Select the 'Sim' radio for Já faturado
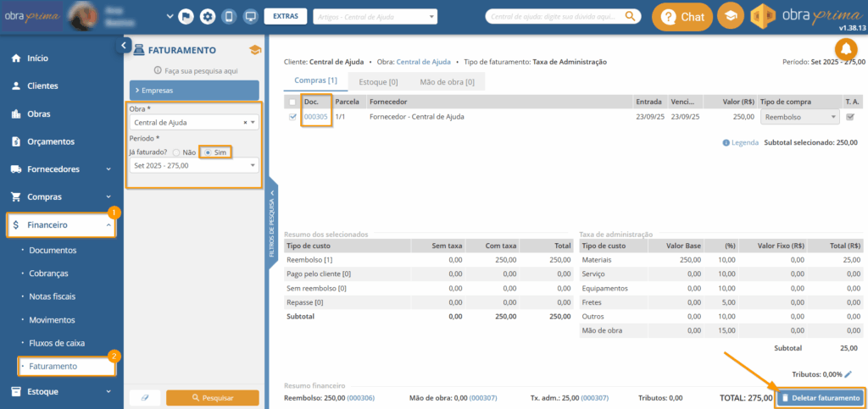 click(x=209, y=152)
